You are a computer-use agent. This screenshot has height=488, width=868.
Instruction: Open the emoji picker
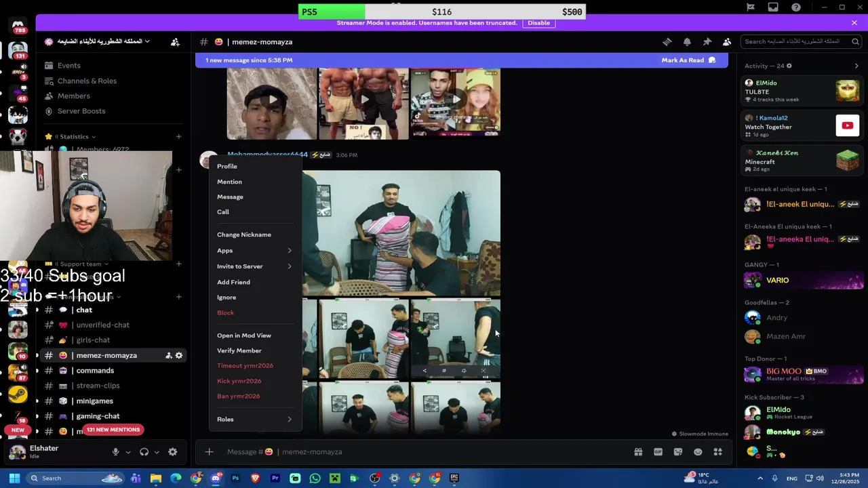698,452
